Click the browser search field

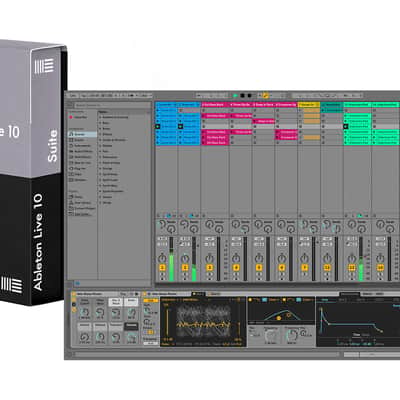pos(112,105)
